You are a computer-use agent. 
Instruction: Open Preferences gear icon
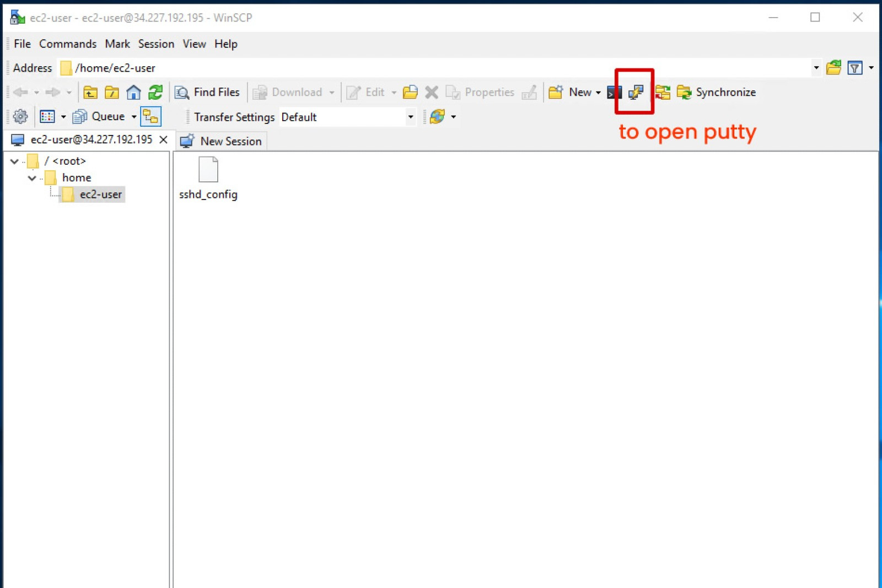click(x=20, y=117)
